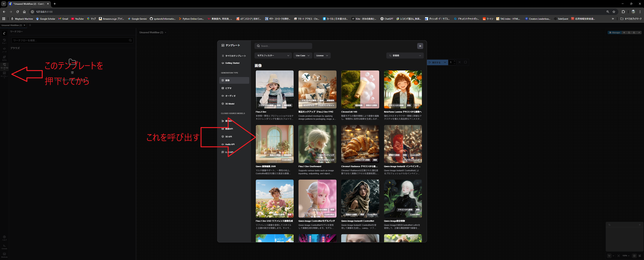
Task: Click the ワークフローを検索 search field
Action: coord(70,40)
